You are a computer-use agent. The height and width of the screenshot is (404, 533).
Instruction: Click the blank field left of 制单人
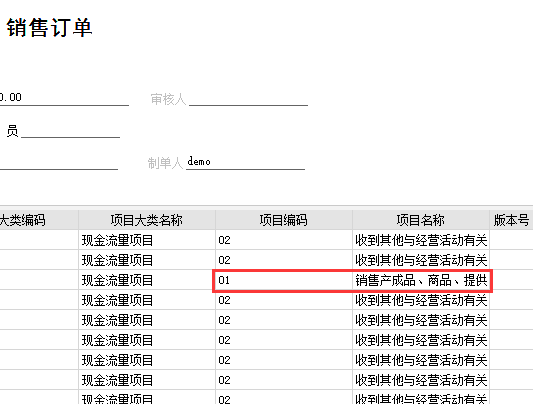59,162
